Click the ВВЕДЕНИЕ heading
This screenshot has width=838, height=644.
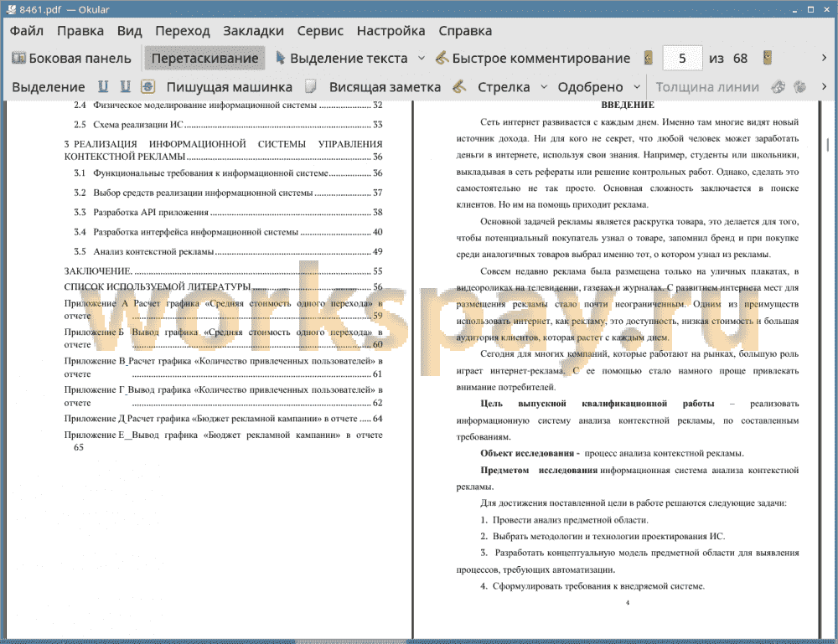click(x=628, y=105)
